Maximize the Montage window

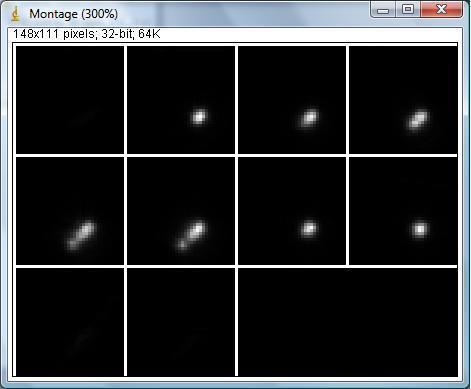tap(408, 10)
